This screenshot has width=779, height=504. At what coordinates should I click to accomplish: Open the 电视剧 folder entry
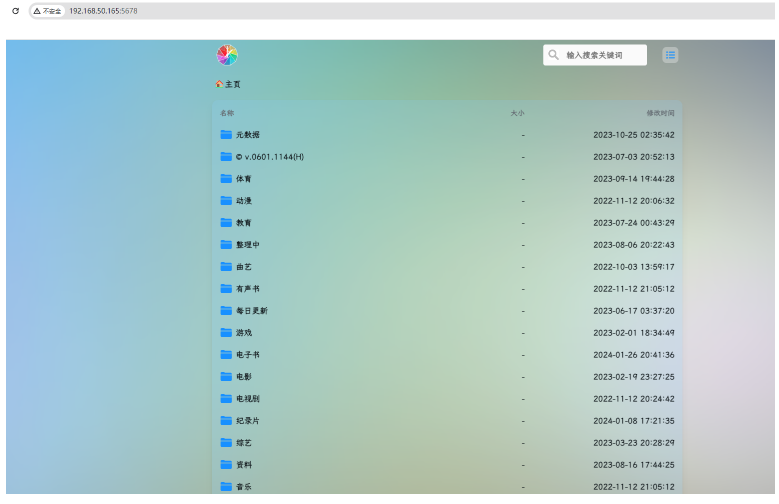[247, 399]
